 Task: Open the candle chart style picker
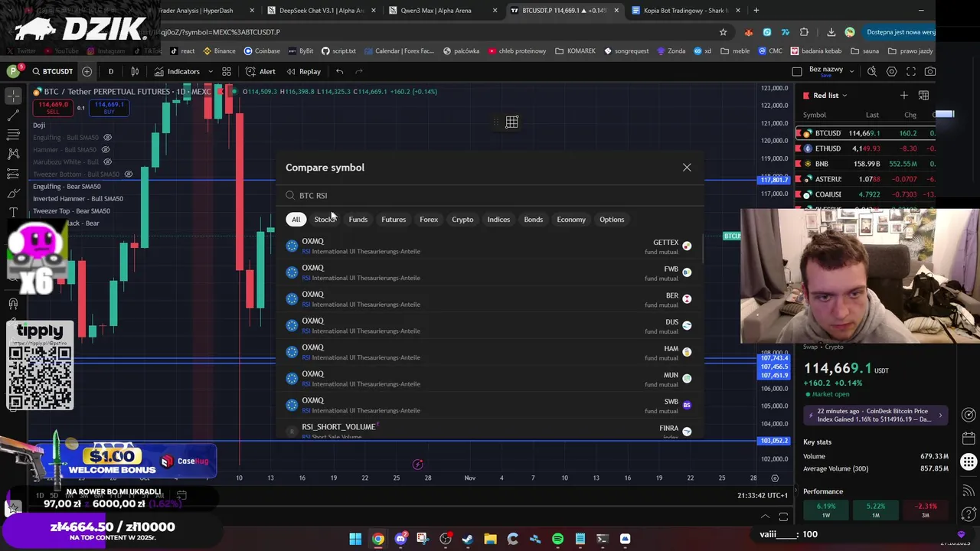point(135,71)
